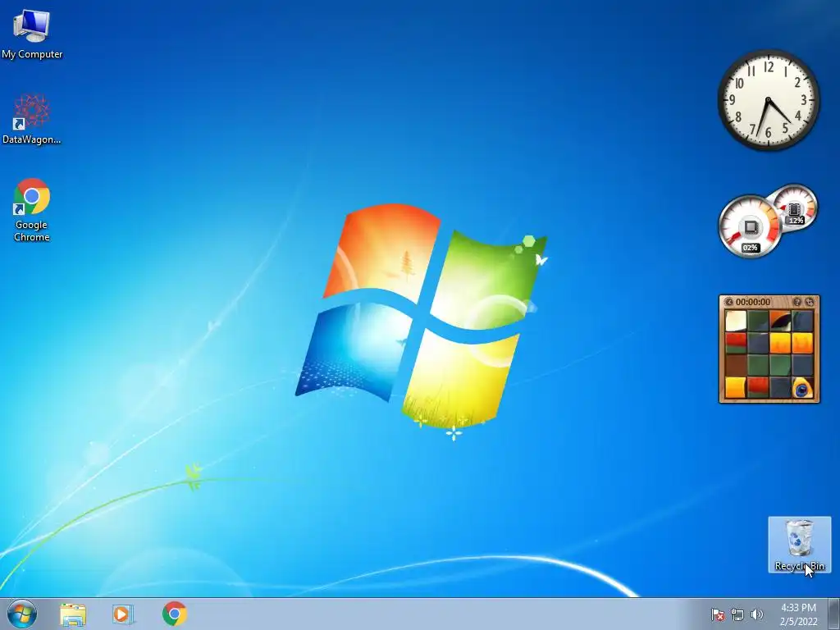The image size is (840, 630).
Task: Click the memory gauge showing 12%
Action: coord(794,208)
